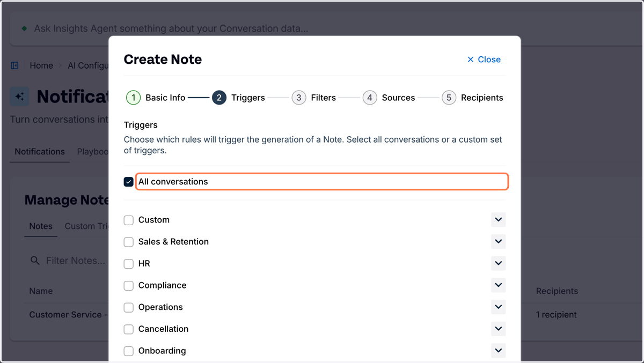Screen dimensions: 644x363
Task: Click the Insights Agent green diamond icon
Action: point(24,28)
